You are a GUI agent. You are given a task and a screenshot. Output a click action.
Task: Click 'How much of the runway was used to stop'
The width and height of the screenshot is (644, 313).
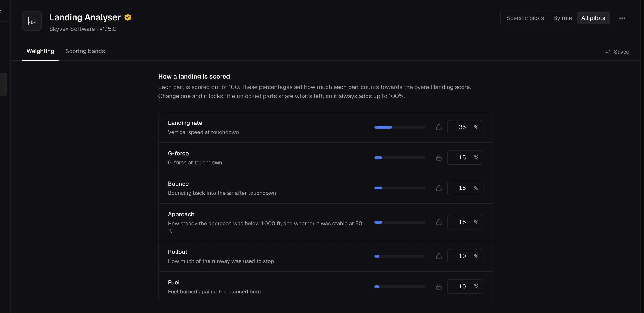pos(221,261)
